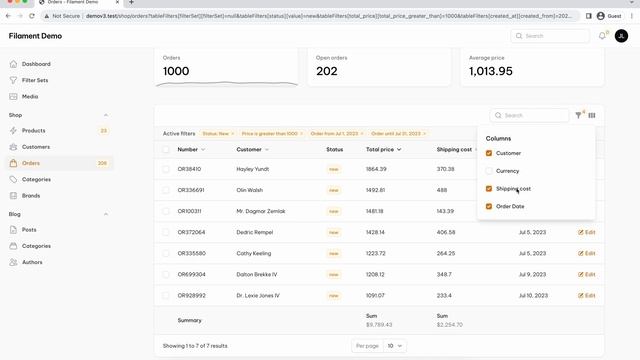The width and height of the screenshot is (640, 360).
Task: Collapse the Blog navigation group
Action: pyautogui.click(x=106, y=214)
